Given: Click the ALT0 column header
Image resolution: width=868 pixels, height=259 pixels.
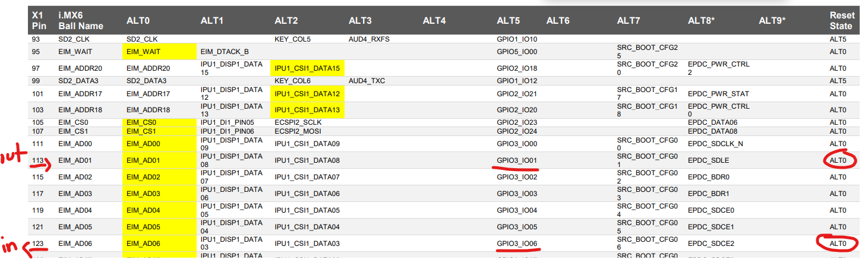Looking at the screenshot, I should pyautogui.click(x=138, y=21).
